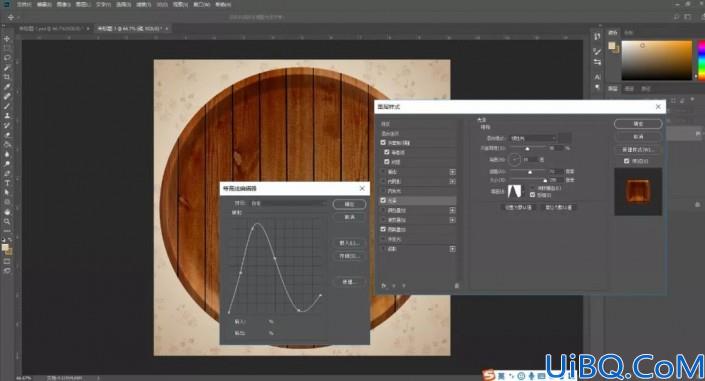
Task: Select the Brush tool
Action: tap(7, 106)
